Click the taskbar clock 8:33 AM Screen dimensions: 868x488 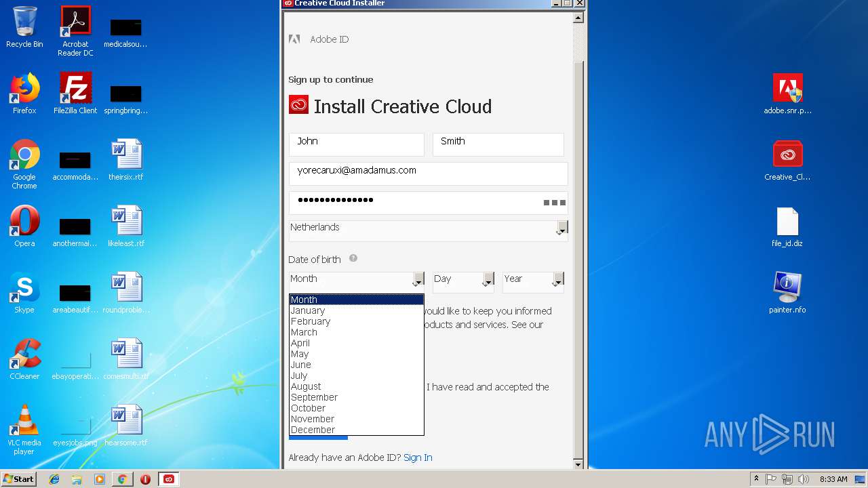pyautogui.click(x=833, y=479)
